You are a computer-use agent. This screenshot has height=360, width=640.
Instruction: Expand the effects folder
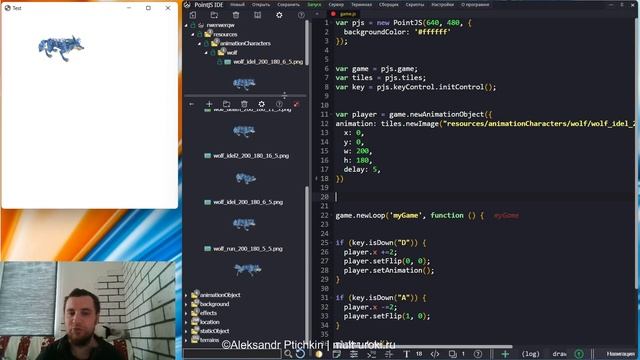pos(187,313)
